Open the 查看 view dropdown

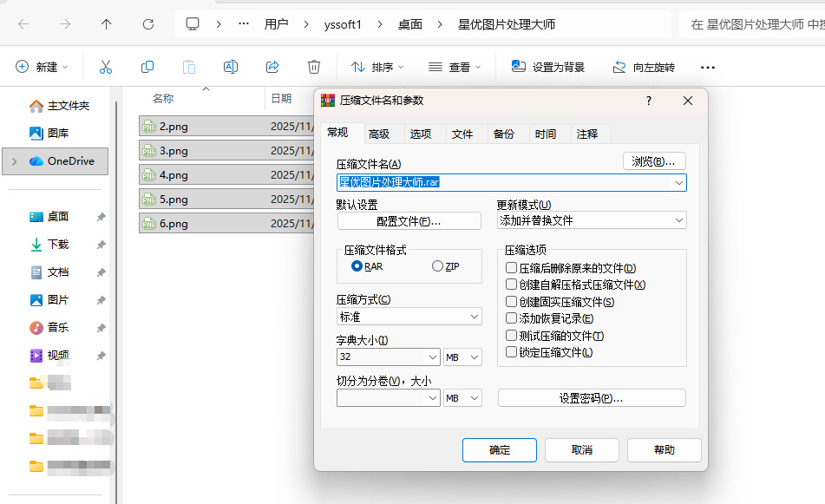click(x=455, y=67)
